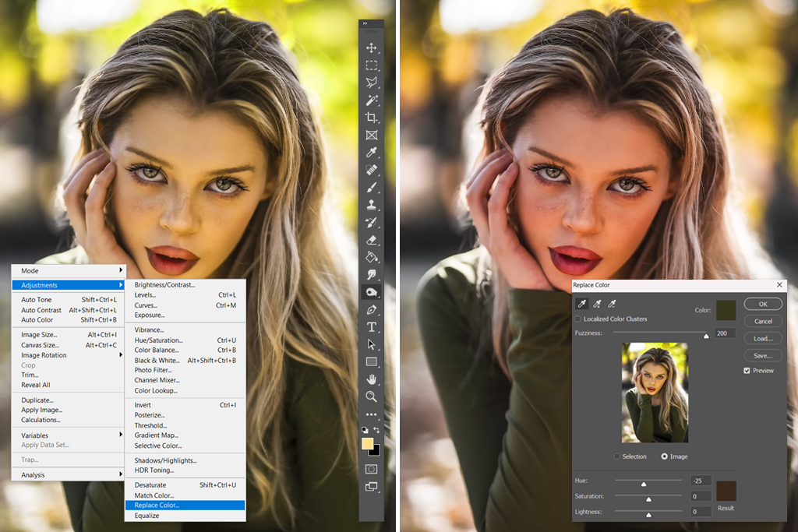The width and height of the screenshot is (798, 532).
Task: Select the Hand tool
Action: [x=372, y=379]
